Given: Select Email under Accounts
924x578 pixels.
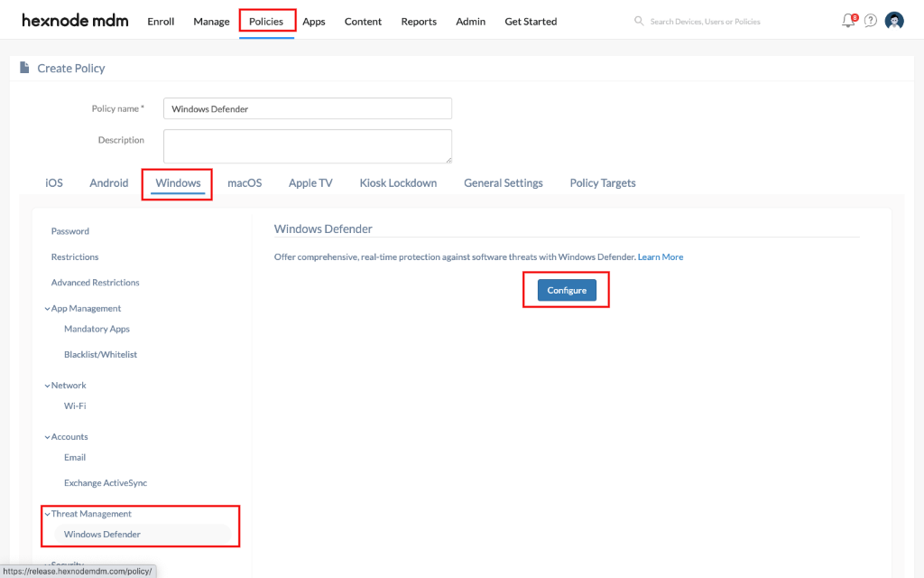Looking at the screenshot, I should click(x=75, y=457).
